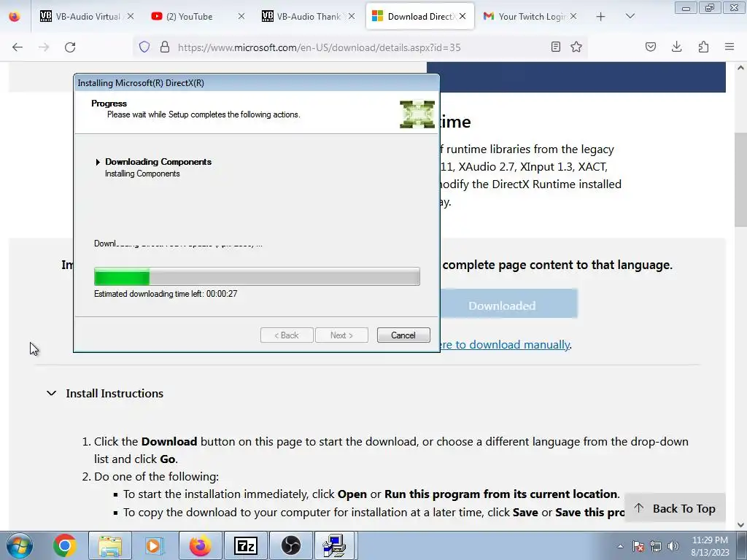Bookmark this page with the star
Viewport: 747px width, 560px height.
click(576, 47)
